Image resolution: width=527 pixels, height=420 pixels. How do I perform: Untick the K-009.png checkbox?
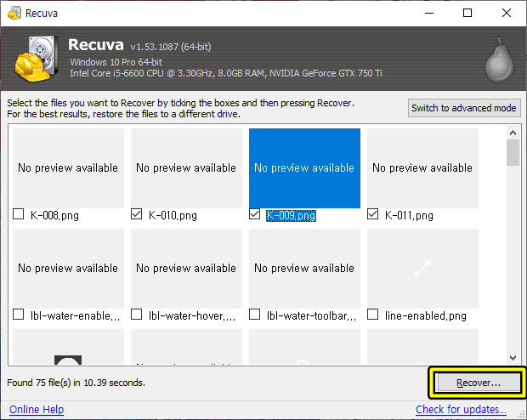click(254, 214)
